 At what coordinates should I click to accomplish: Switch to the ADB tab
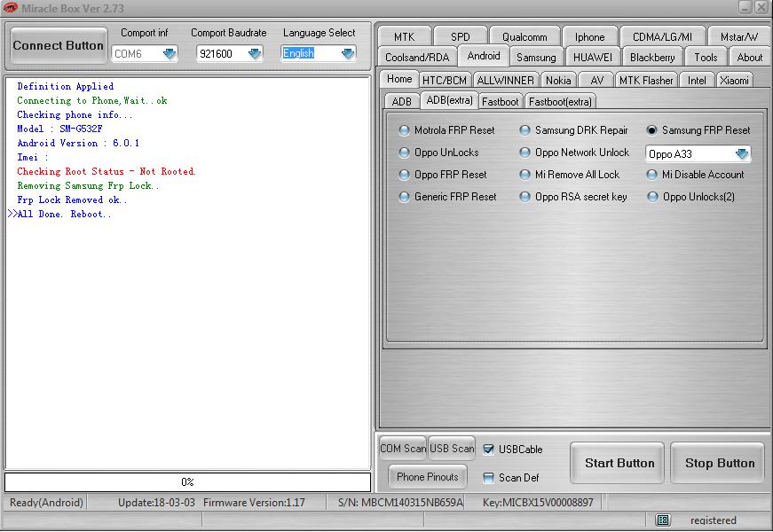coord(401,101)
